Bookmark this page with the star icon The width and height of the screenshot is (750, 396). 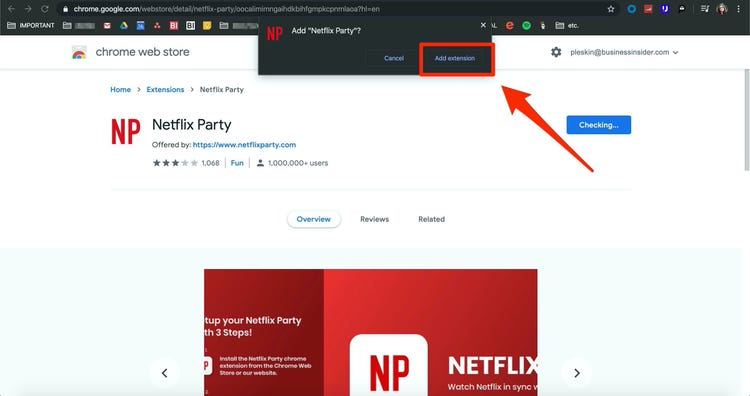click(x=610, y=9)
